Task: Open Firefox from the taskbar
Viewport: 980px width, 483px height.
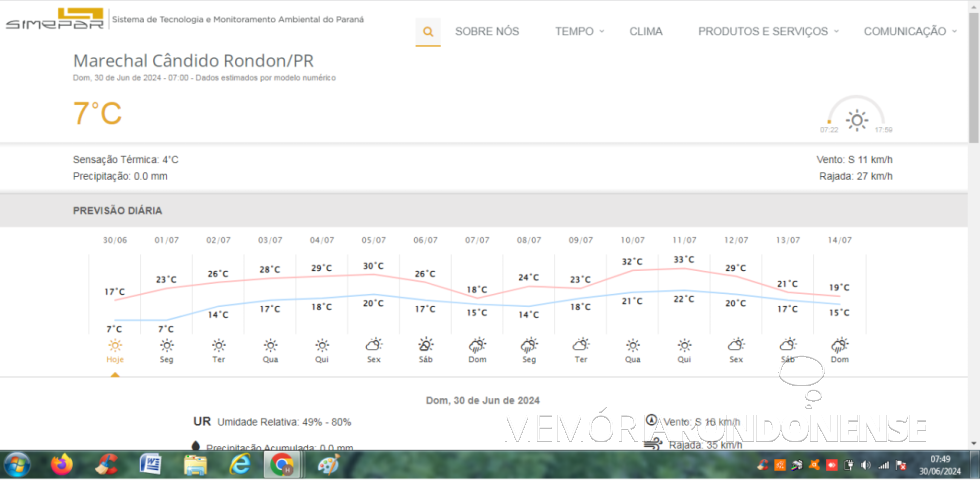Action: pos(62,465)
